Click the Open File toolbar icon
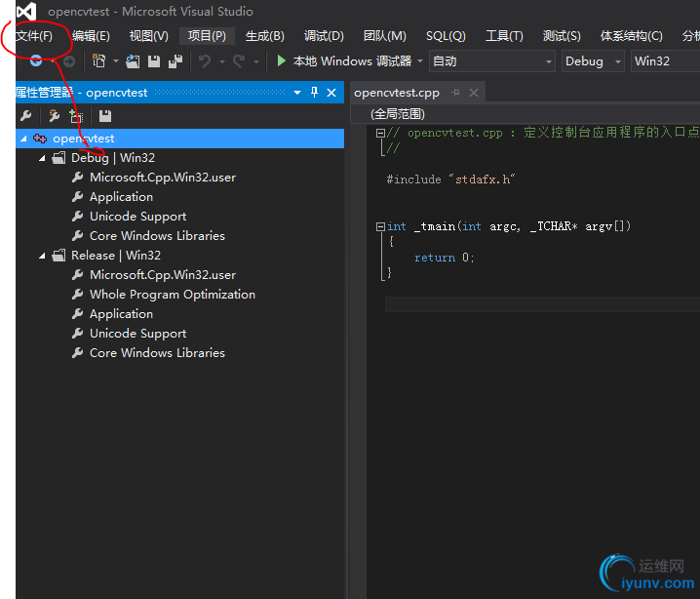The image size is (700, 599). pos(132,61)
